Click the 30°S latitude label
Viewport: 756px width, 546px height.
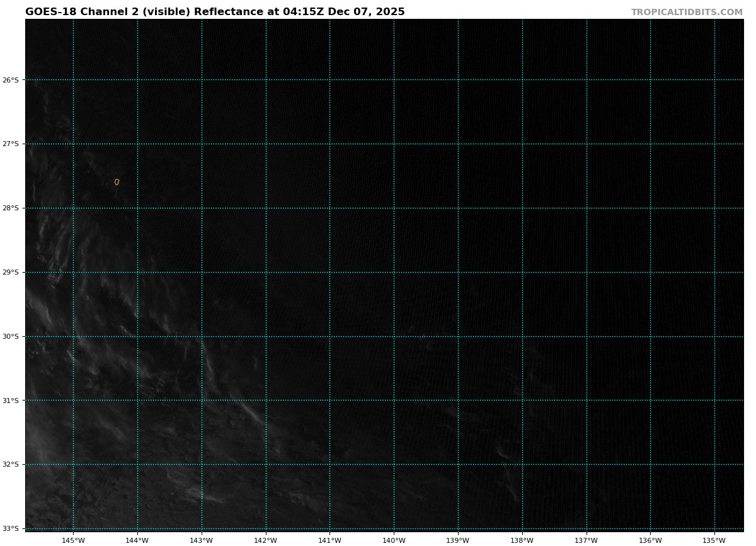[11, 337]
